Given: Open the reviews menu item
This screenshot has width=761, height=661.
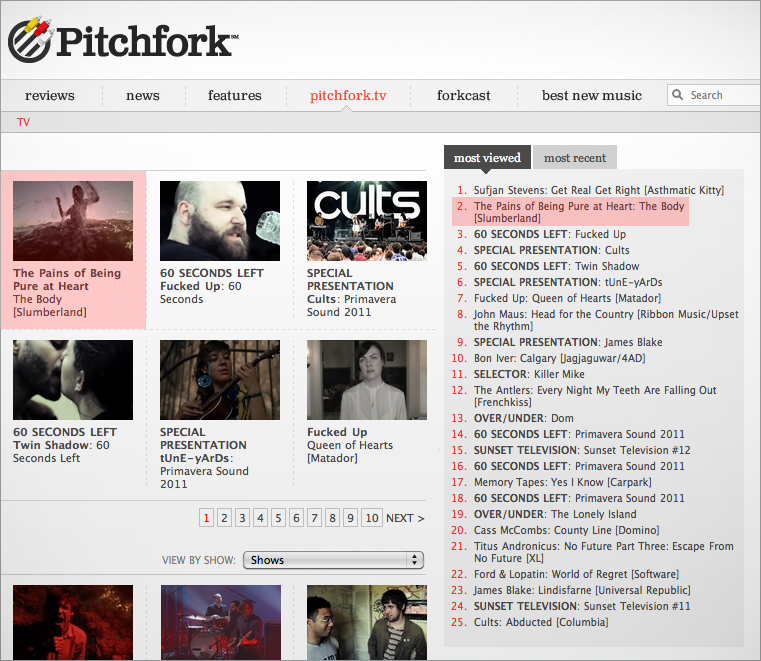Looking at the screenshot, I should tap(50, 95).
